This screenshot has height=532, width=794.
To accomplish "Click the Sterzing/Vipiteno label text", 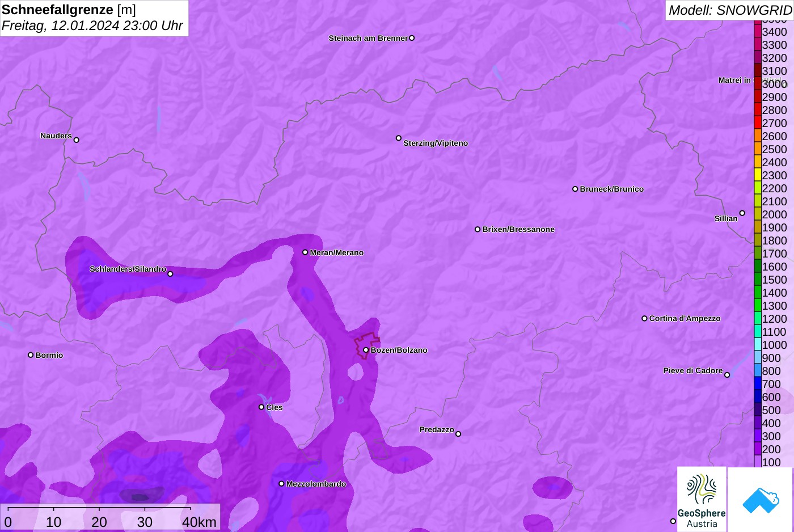I will pyautogui.click(x=436, y=143).
